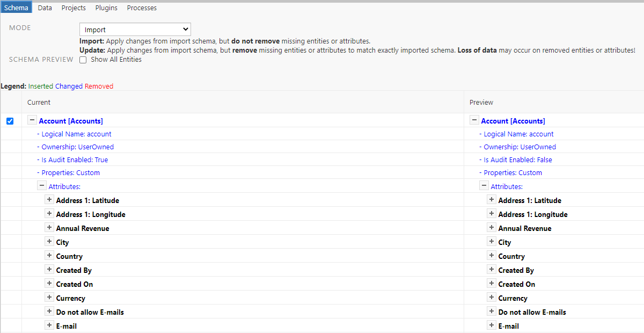Image resolution: width=644 pixels, height=333 pixels.
Task: Expand E-mail attribute in Current column
Action: pos(49,325)
